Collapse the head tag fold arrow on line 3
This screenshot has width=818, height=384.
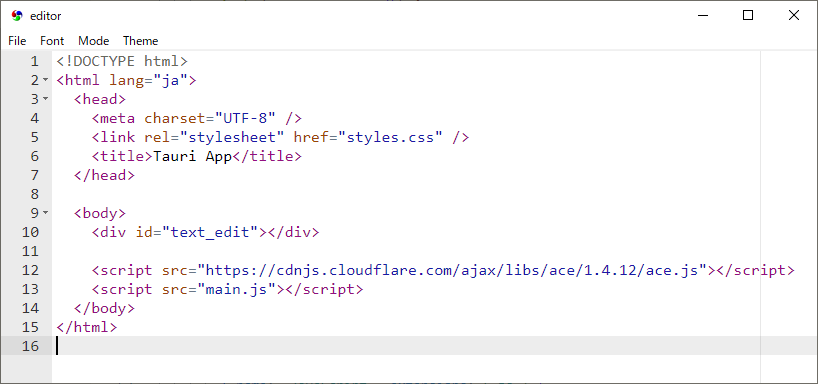[x=45, y=99]
